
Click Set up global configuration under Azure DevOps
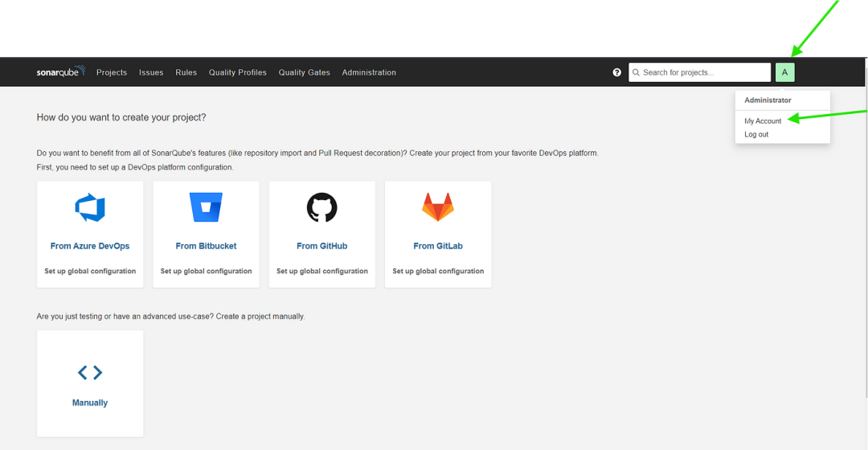(90, 272)
